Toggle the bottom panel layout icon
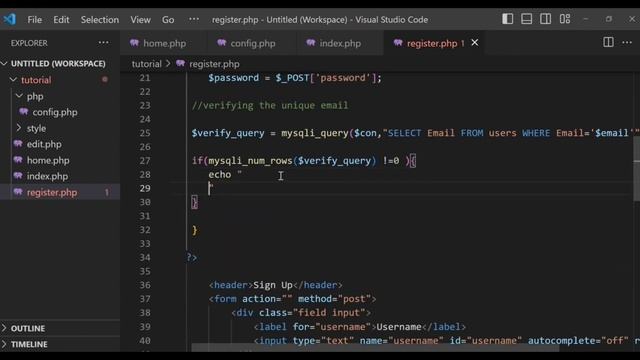This screenshot has height=360, width=640. (527, 19)
